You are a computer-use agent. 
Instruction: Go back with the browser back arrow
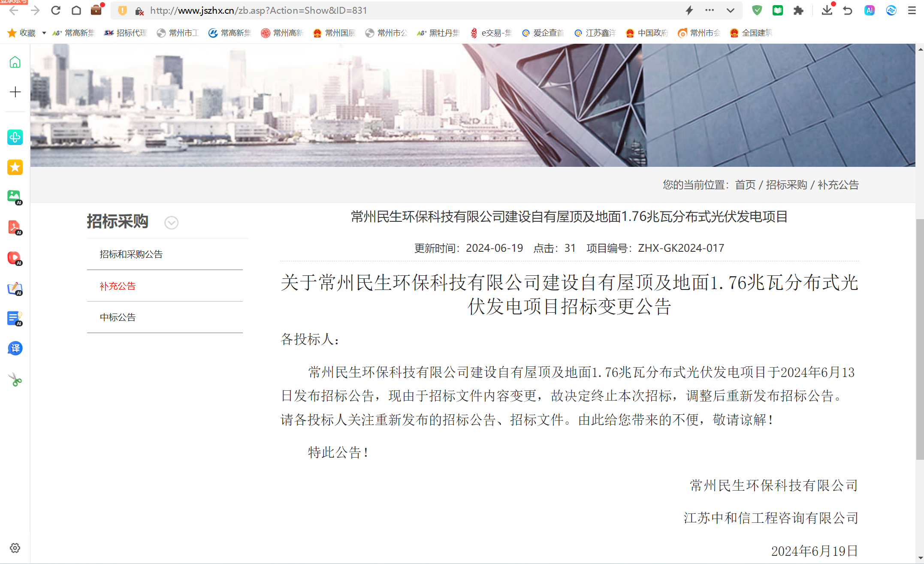point(14,10)
